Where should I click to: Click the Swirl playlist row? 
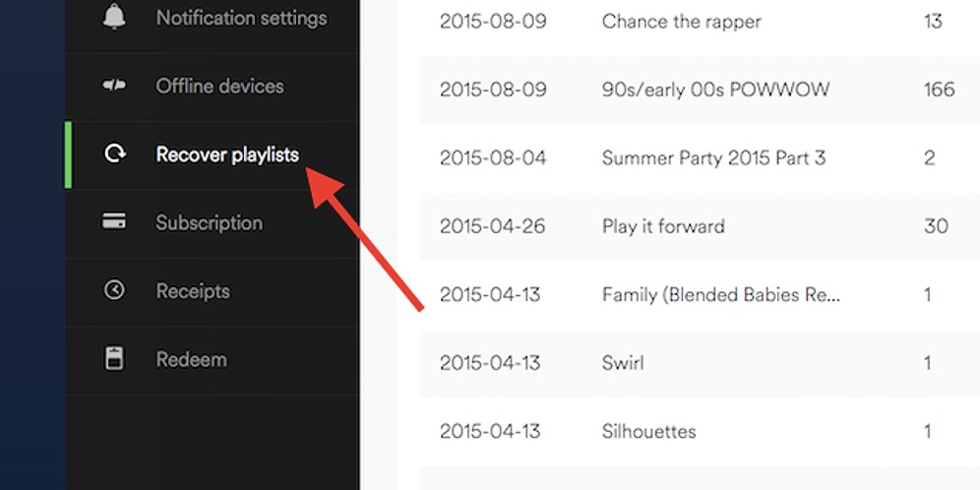[623, 363]
